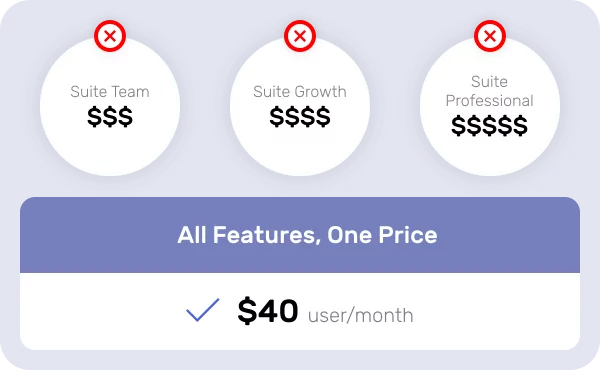Click the $$$$$ symbols under Suite Professional

490,126
